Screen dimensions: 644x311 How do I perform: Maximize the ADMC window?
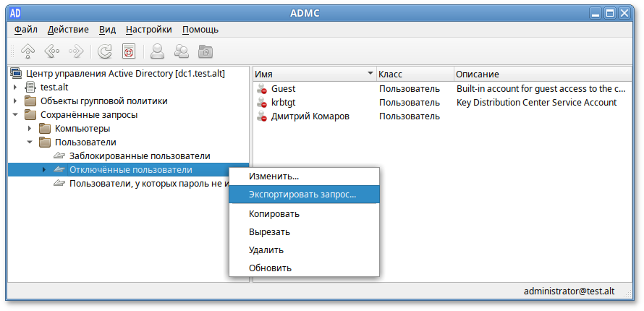pos(610,14)
